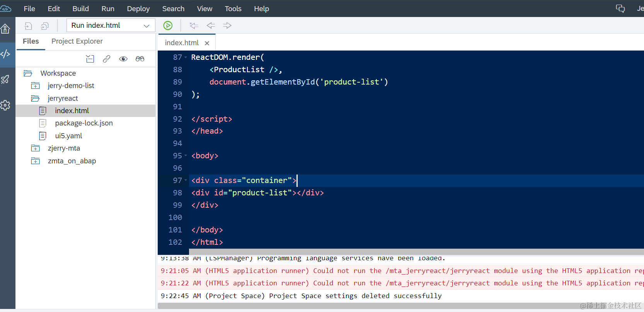Click the collapse all tree icon
The height and width of the screenshot is (312, 644).
[x=90, y=59]
